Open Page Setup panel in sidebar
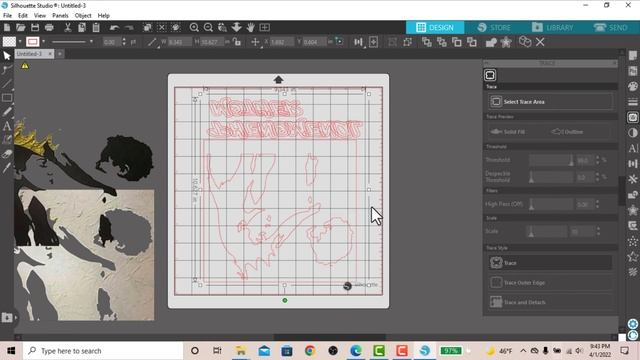Viewport: 640px width, 360px height. (x=633, y=55)
